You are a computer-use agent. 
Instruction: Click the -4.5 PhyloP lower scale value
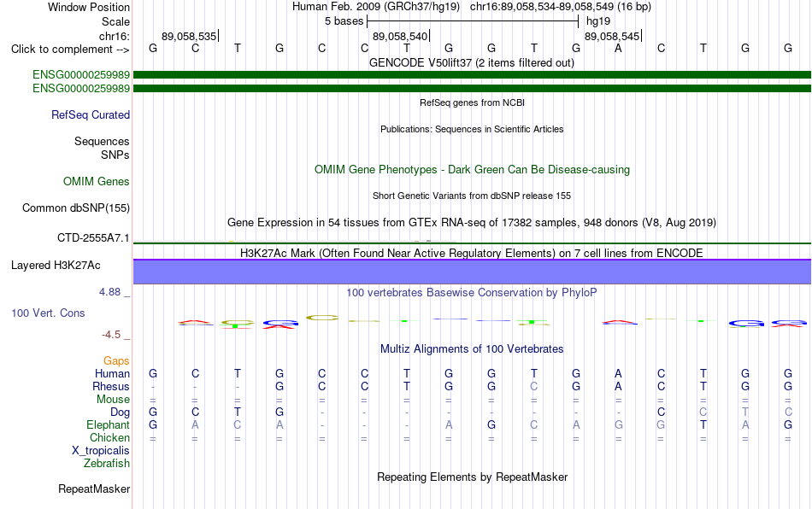[x=111, y=335]
